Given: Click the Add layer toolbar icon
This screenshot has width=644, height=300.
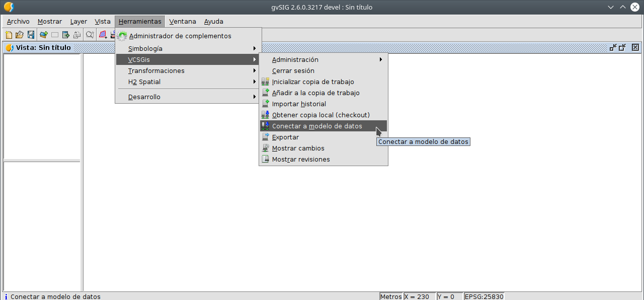Looking at the screenshot, I should coord(44,35).
